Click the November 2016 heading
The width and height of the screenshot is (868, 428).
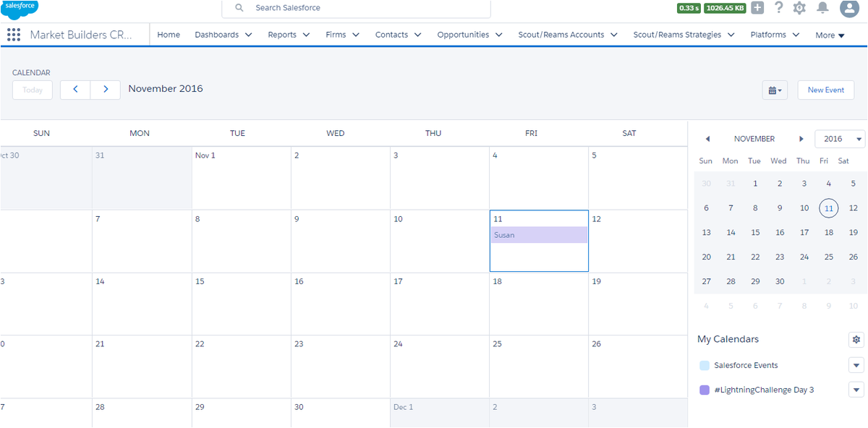166,89
